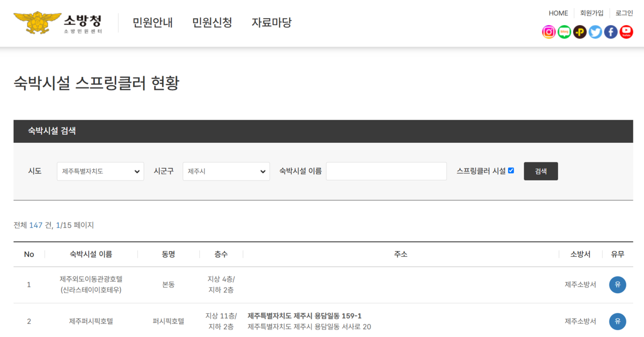Viewport: 644px width, 337px height.
Task: Visit the Twitter bird icon
Action: pos(595,32)
